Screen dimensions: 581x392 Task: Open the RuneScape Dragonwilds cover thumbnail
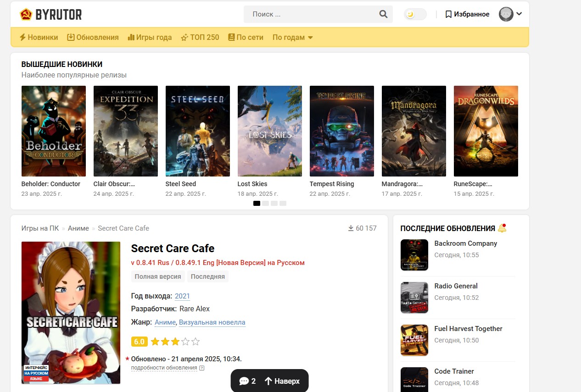486,131
